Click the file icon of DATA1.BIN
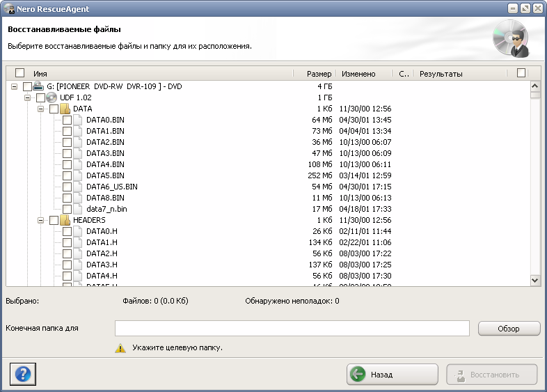Viewport: 547px width, 392px height. pos(78,131)
